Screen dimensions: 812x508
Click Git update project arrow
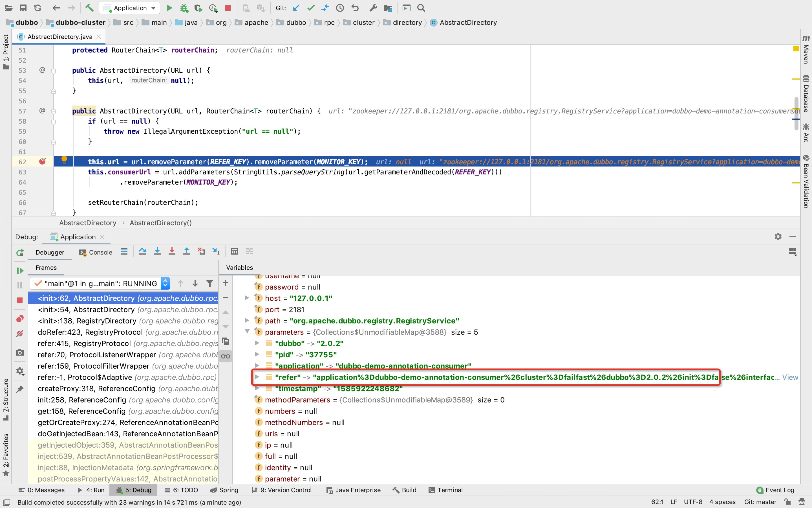pos(296,8)
